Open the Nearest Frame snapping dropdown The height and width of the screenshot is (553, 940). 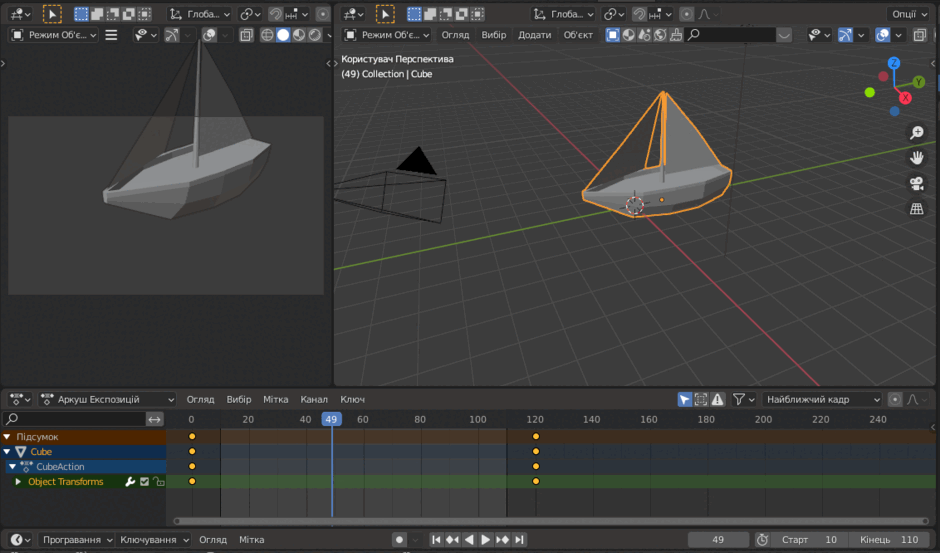tap(822, 399)
